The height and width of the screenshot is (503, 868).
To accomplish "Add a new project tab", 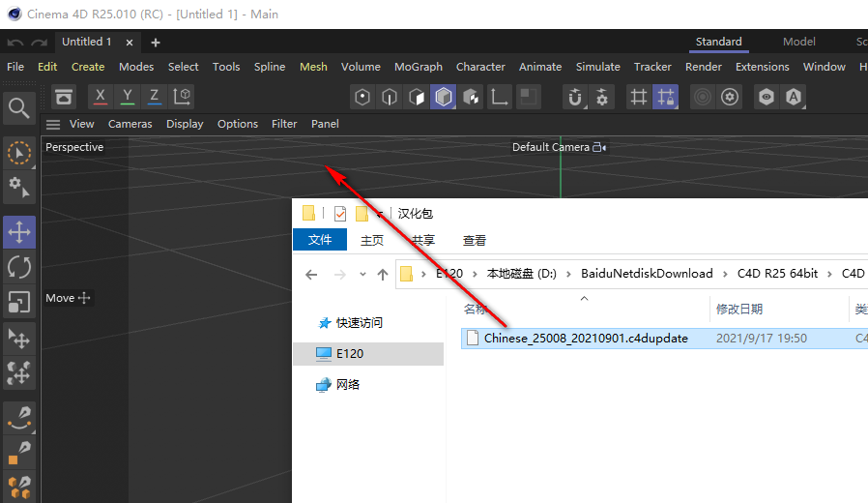I will click(x=156, y=43).
